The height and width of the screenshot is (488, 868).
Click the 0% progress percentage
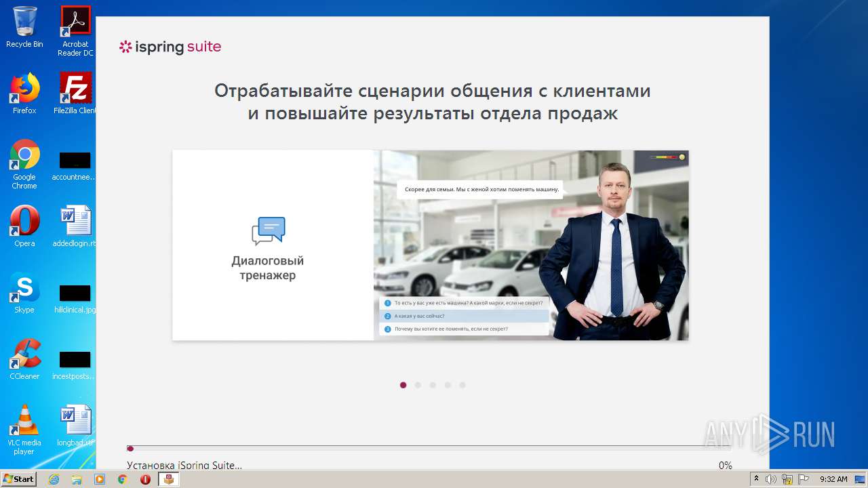pyautogui.click(x=725, y=466)
